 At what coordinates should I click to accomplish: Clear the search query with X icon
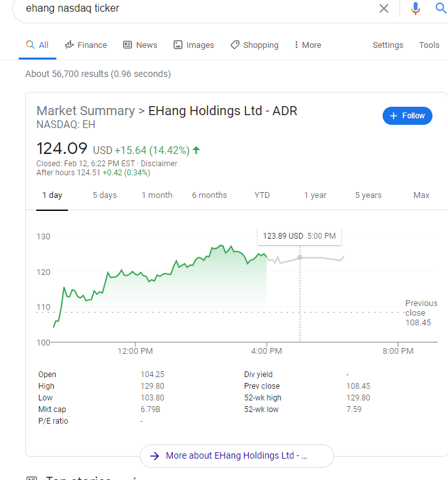click(384, 8)
